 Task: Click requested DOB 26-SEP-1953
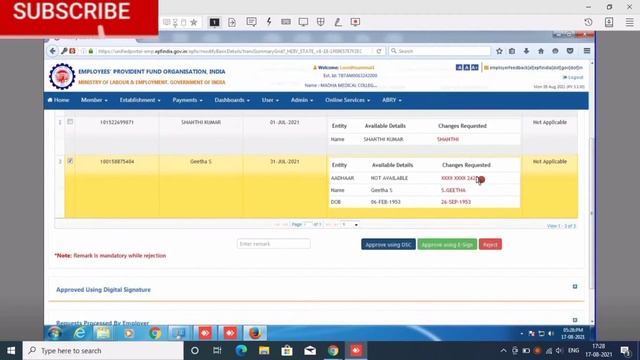click(x=456, y=202)
